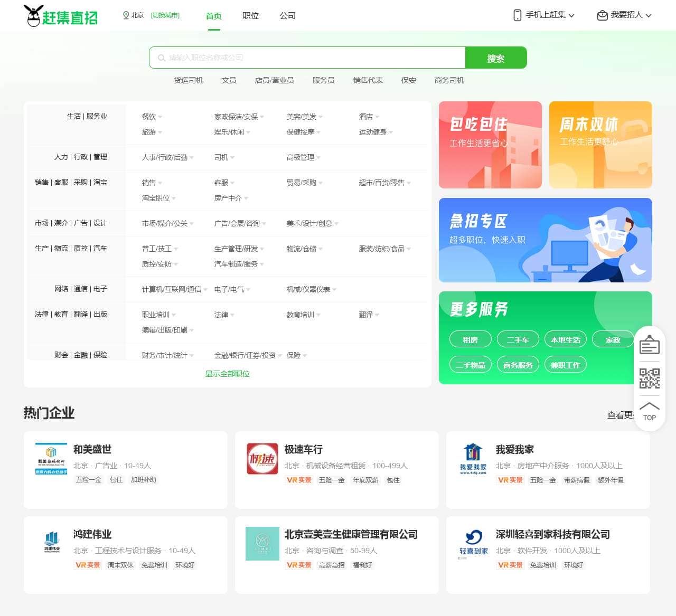Click the mobile phone icon in header

click(517, 15)
